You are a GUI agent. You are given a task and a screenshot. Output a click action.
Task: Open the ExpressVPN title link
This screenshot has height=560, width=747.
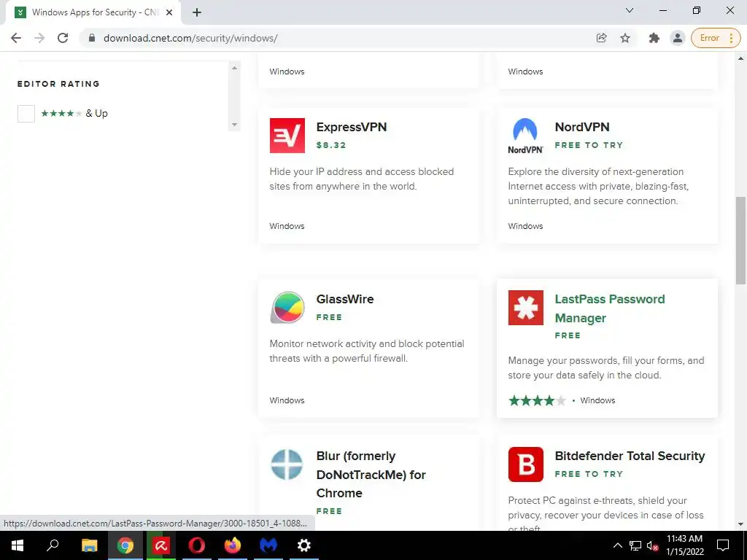click(x=352, y=127)
